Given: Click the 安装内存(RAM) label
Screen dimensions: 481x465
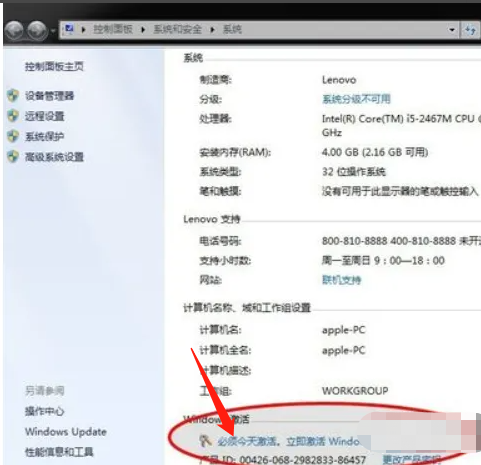Looking at the screenshot, I should coord(235,152).
